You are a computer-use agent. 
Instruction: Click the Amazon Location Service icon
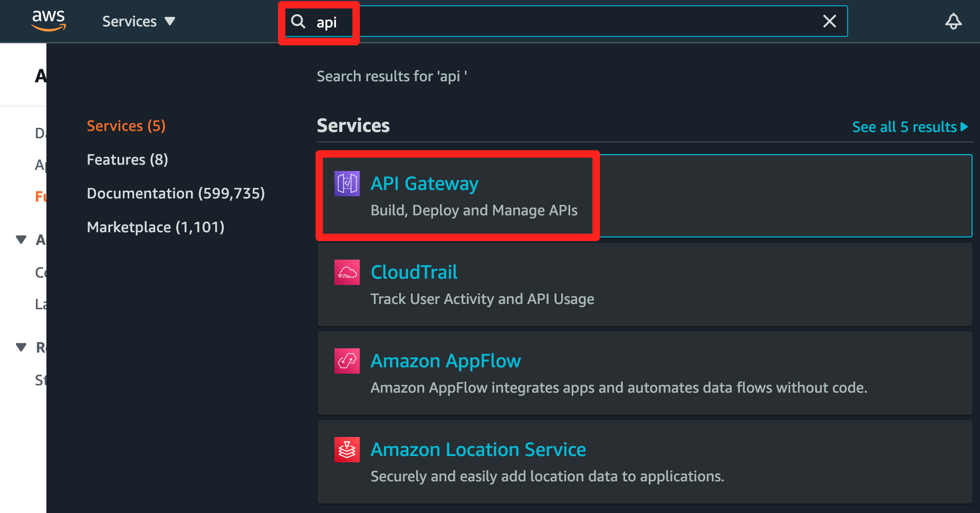point(347,450)
